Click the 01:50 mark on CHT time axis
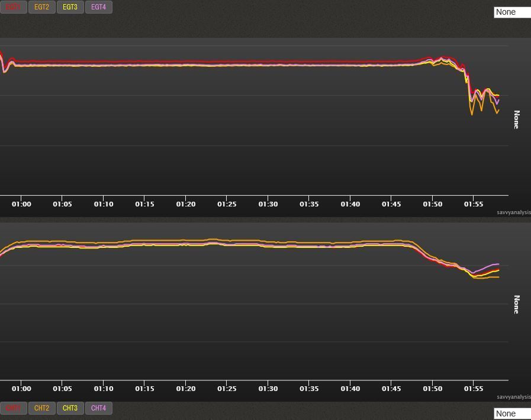 point(432,389)
